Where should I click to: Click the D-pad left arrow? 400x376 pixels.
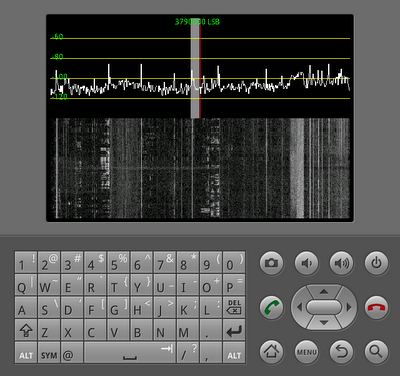click(x=299, y=307)
